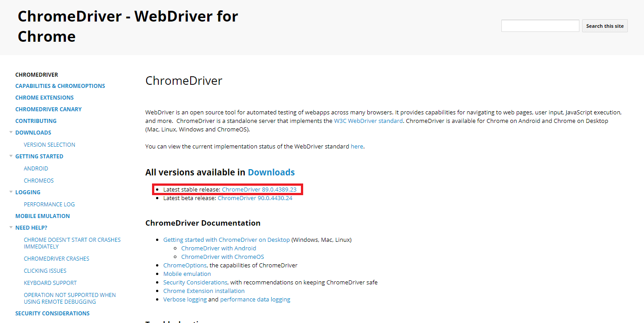Open Security Considerations in the sidebar
This screenshot has height=323, width=644.
52,314
